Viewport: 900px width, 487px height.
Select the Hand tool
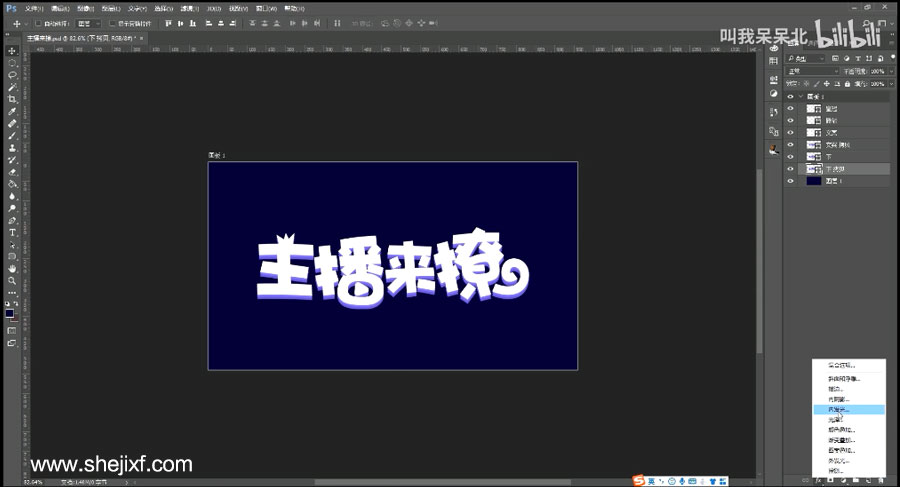point(12,269)
